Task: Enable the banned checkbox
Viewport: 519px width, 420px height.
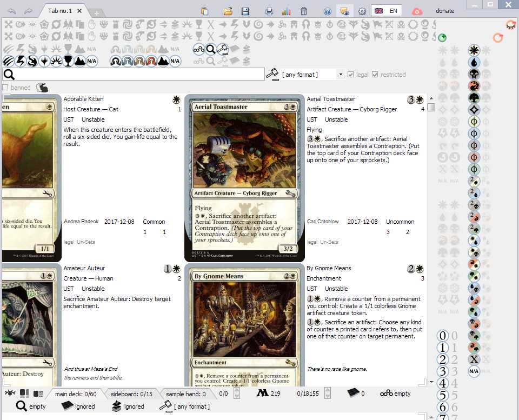Action: [x=5, y=88]
